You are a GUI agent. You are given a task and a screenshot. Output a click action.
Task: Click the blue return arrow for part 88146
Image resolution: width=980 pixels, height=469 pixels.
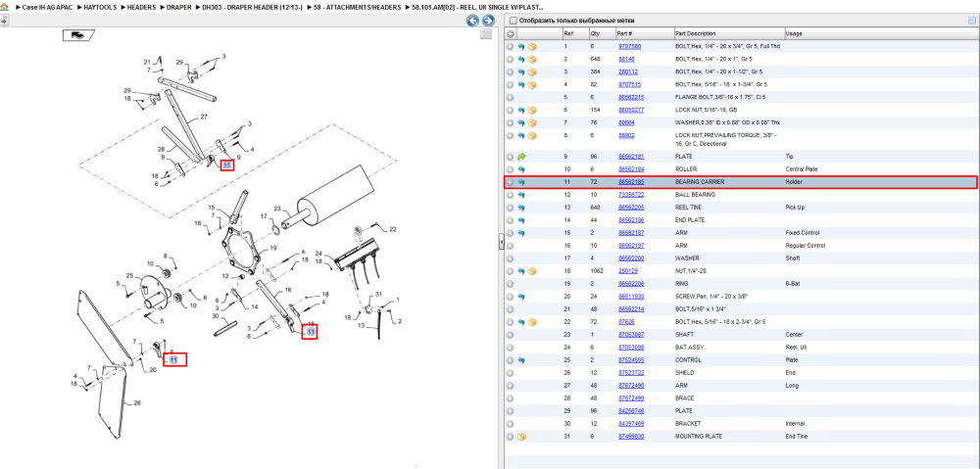point(520,60)
